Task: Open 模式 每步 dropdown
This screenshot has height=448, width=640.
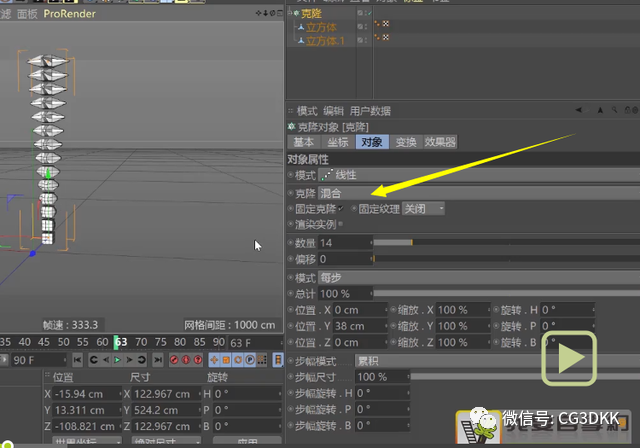Action: 478,278
